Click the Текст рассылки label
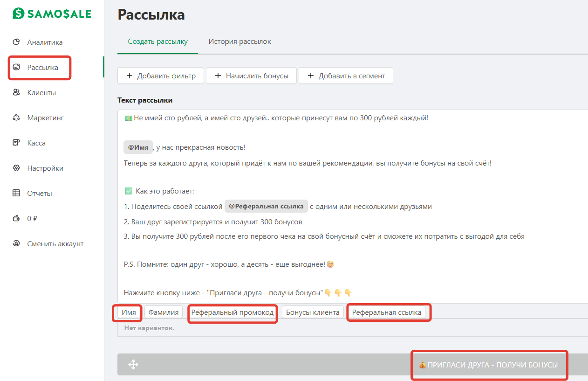 coord(145,100)
